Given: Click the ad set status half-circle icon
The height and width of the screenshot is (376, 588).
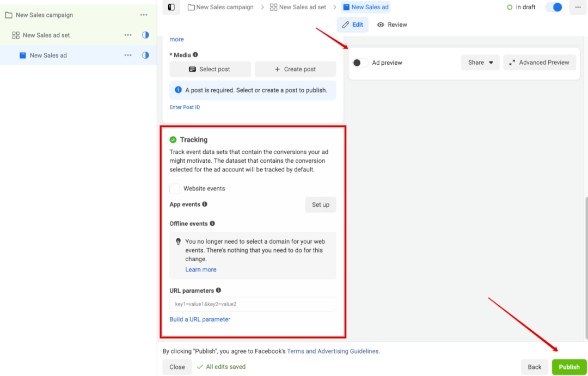Looking at the screenshot, I should 145,35.
